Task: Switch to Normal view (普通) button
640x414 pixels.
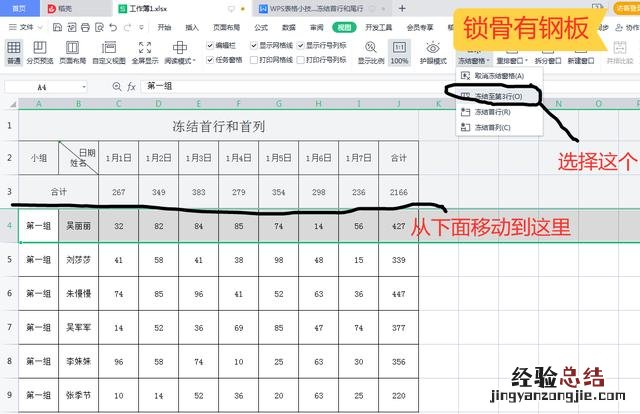Action: [x=13, y=52]
